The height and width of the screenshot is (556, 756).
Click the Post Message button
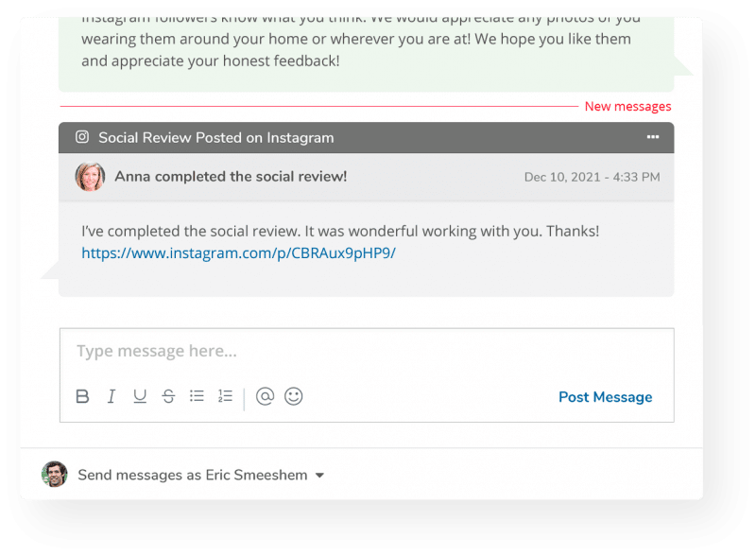pyautogui.click(x=605, y=396)
